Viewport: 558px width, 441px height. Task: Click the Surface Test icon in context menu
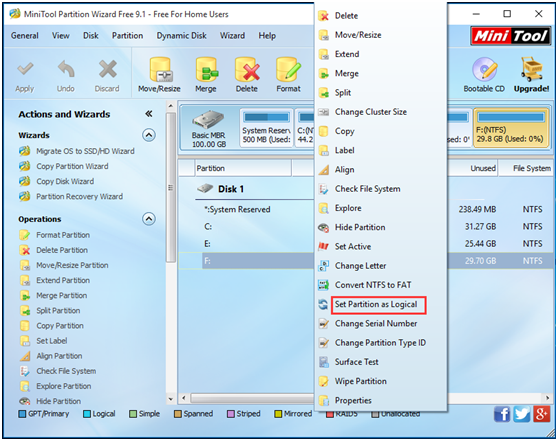[323, 362]
